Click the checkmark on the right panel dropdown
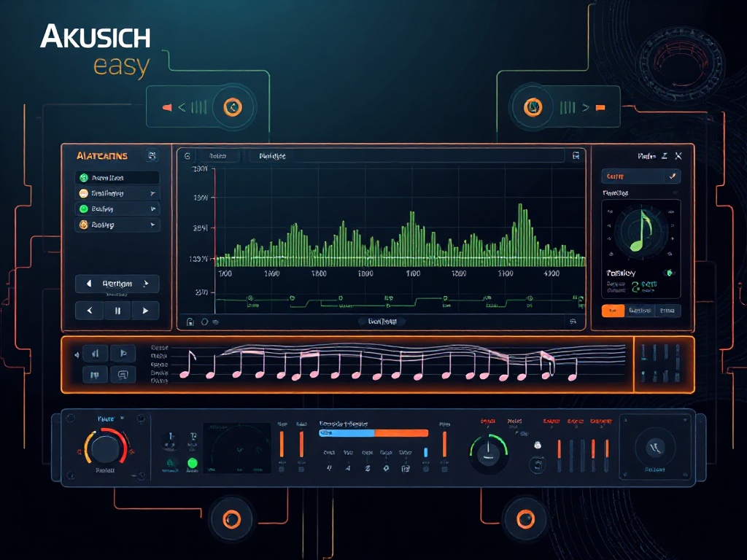This screenshot has width=747, height=560. tap(673, 176)
